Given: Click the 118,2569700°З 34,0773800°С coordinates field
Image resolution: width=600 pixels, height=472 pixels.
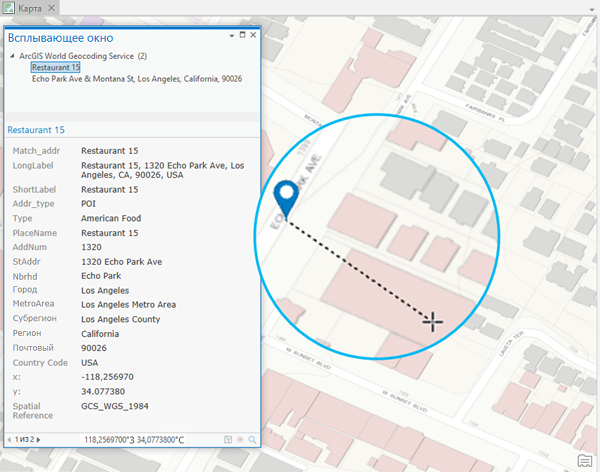Looking at the screenshot, I should click(134, 440).
